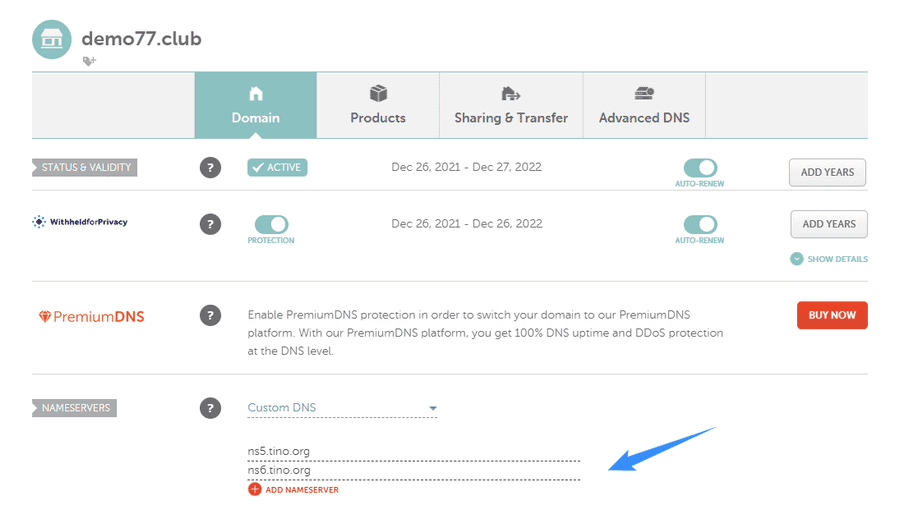Click the PremiumDNS logo

[x=91, y=317]
